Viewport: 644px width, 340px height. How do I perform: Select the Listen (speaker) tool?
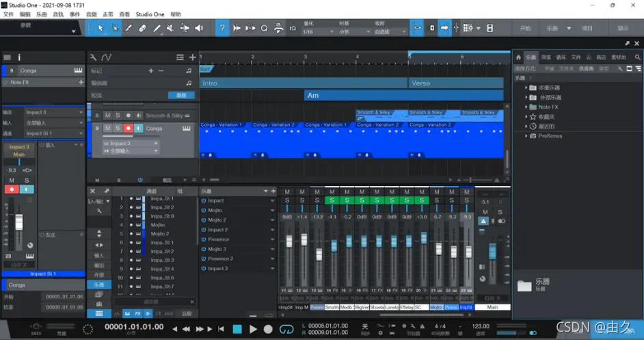199,28
